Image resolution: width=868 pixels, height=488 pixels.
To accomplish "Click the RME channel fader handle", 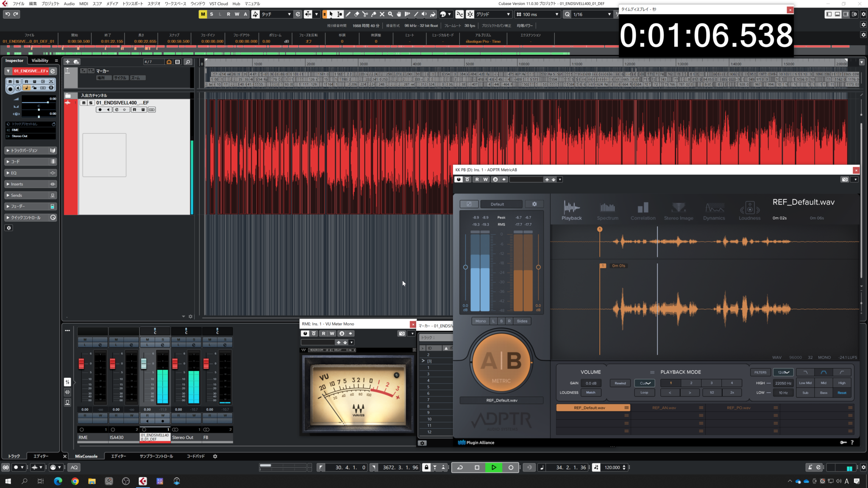I will (81, 363).
